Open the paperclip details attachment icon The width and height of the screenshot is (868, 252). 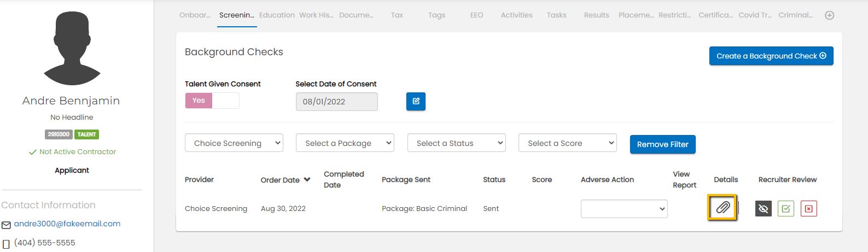tap(723, 208)
